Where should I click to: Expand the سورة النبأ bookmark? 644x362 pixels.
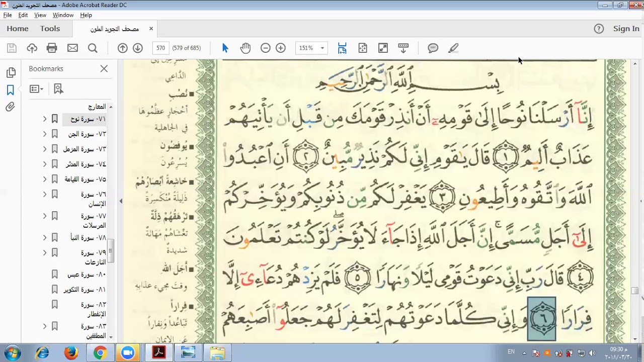point(44,238)
